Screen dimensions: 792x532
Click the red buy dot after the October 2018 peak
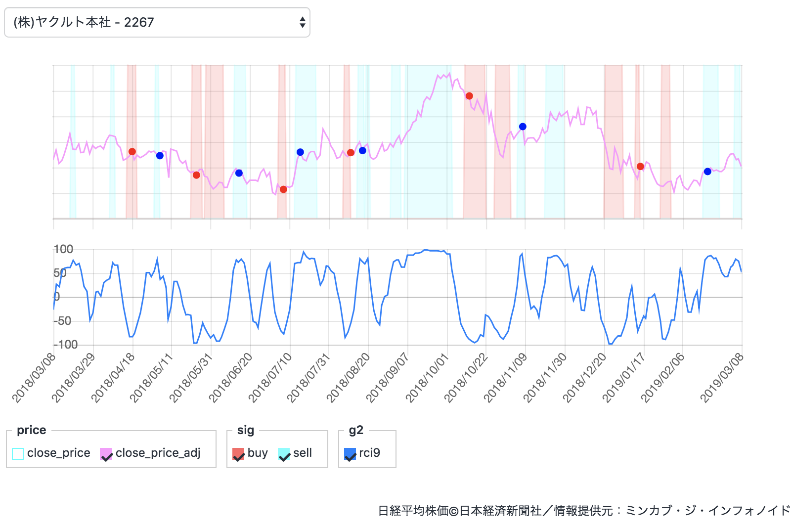coord(469,96)
